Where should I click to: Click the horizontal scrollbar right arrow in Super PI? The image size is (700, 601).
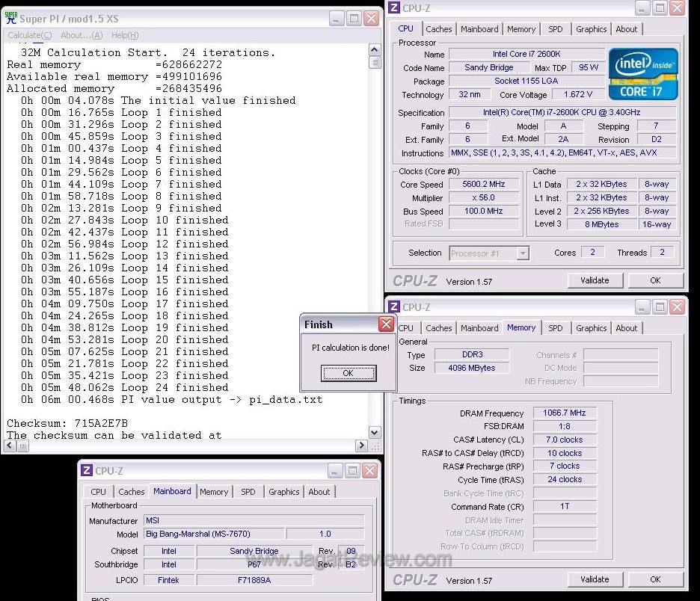[x=362, y=446]
